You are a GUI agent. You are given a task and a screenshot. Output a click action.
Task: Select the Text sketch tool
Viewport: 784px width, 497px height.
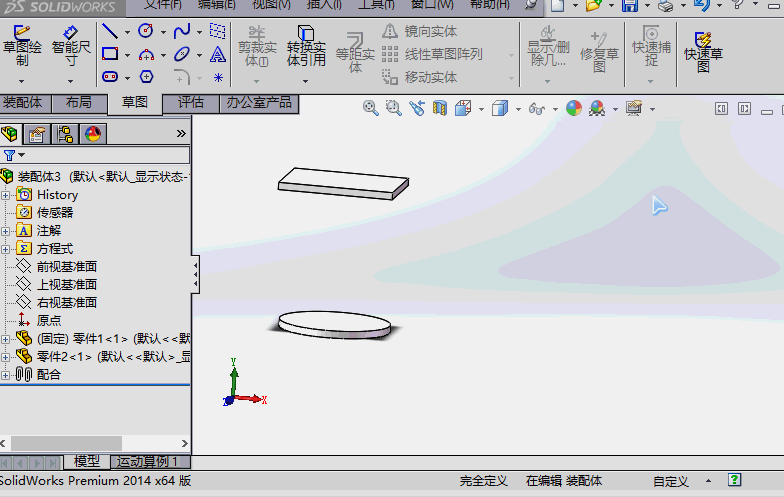tap(218, 54)
